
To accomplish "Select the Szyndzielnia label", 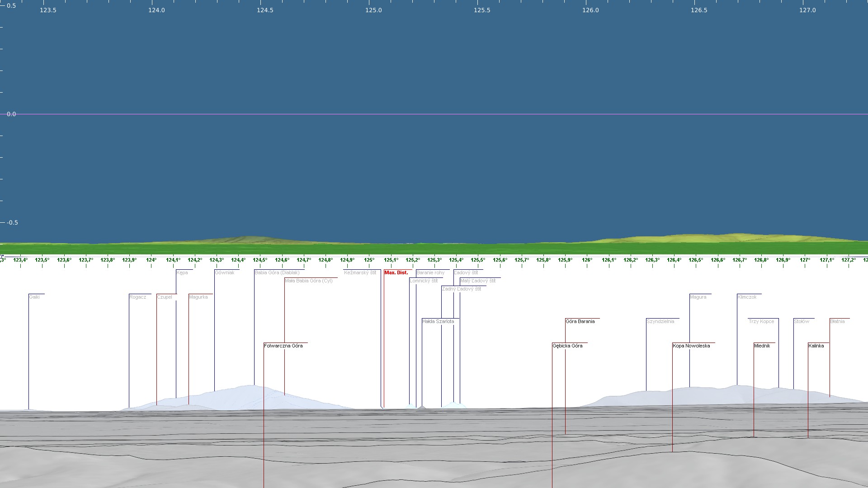I will [x=660, y=321].
